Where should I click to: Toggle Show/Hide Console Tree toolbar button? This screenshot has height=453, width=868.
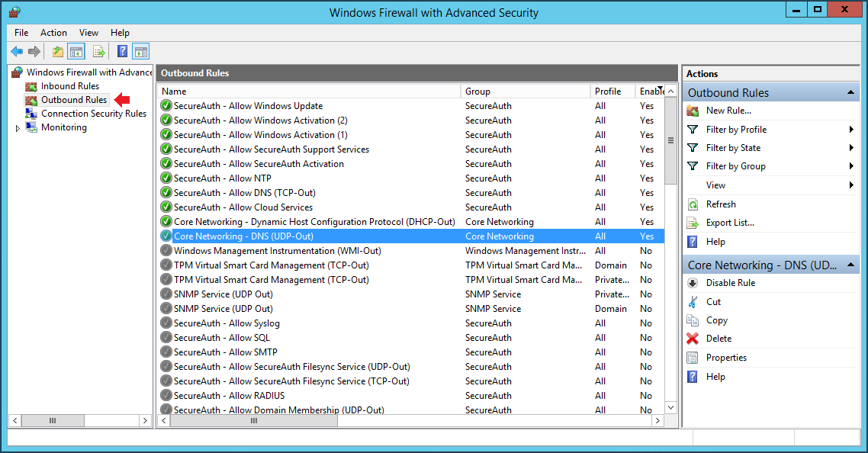click(x=76, y=52)
